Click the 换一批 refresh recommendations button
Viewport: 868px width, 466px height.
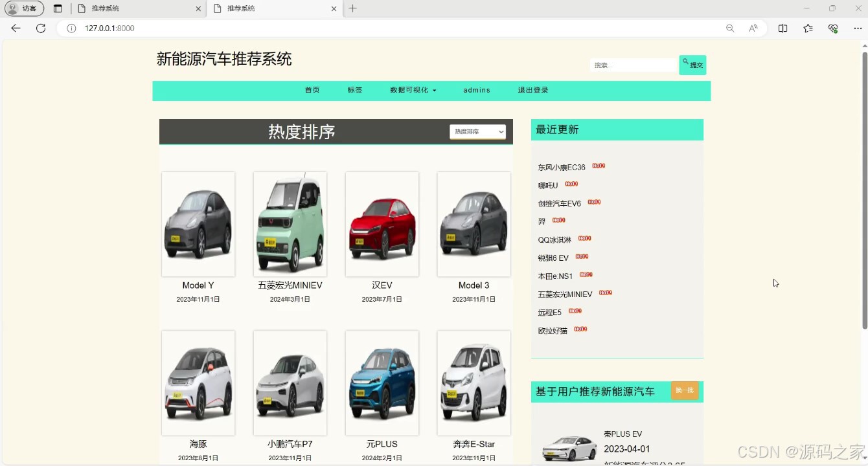(x=685, y=391)
